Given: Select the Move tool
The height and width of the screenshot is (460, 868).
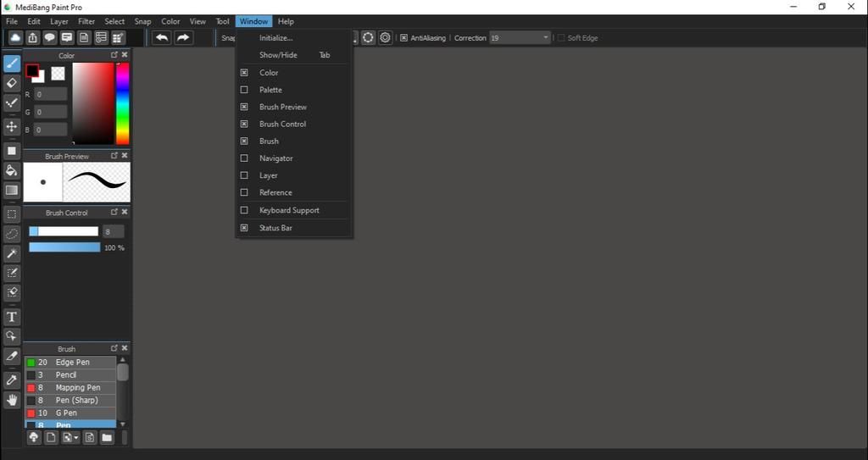Looking at the screenshot, I should (12, 127).
